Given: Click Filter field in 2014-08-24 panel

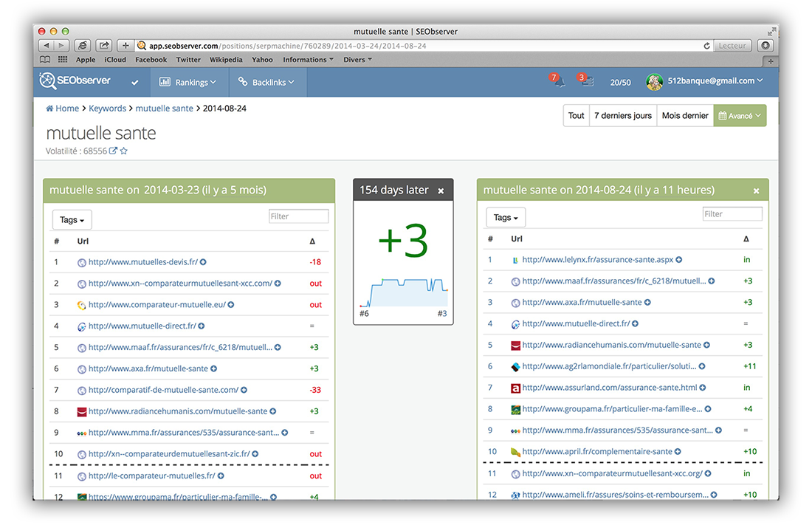Looking at the screenshot, I should (x=732, y=214).
